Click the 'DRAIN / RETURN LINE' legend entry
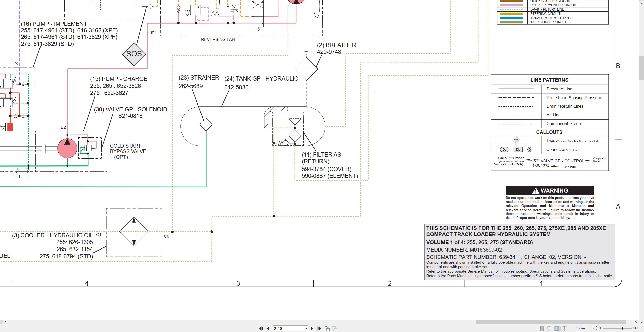644x332 pixels. [547, 9]
